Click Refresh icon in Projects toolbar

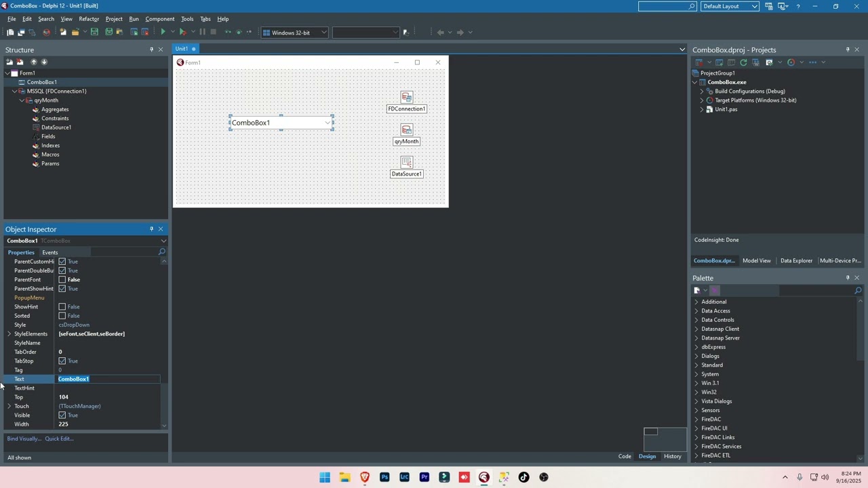pos(743,62)
